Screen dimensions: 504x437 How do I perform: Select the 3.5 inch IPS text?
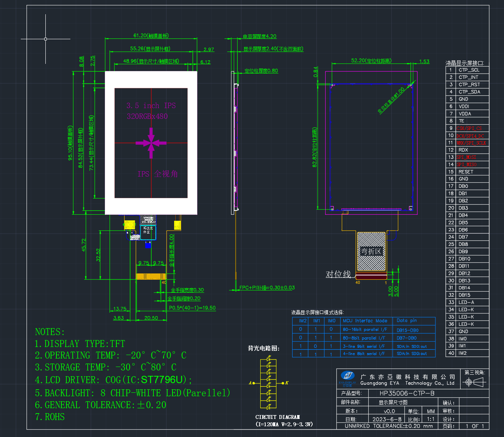[x=151, y=106]
